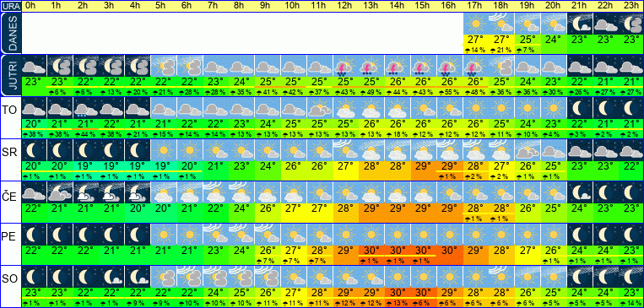Click the sunny icon for DANES at 17h
Viewport: 644px width, 308px height.
476,24
